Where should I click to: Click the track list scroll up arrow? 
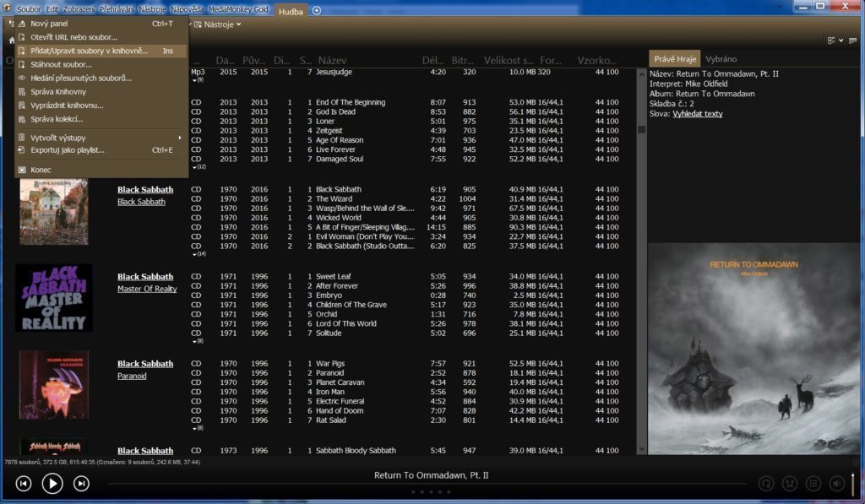641,74
